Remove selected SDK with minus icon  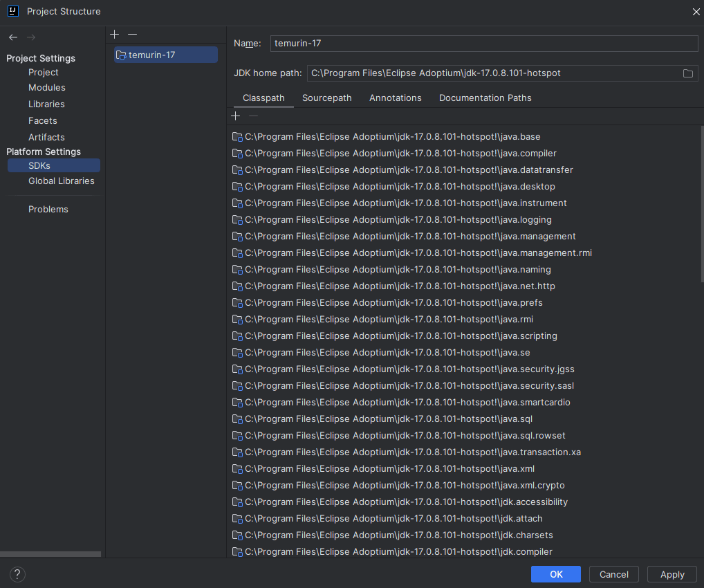tap(133, 34)
